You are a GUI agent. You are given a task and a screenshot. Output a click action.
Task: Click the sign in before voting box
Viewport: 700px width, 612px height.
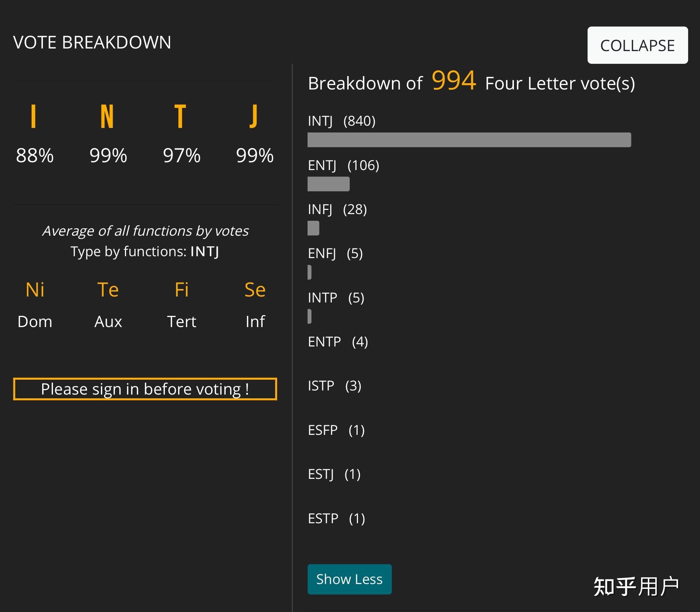coord(145,389)
